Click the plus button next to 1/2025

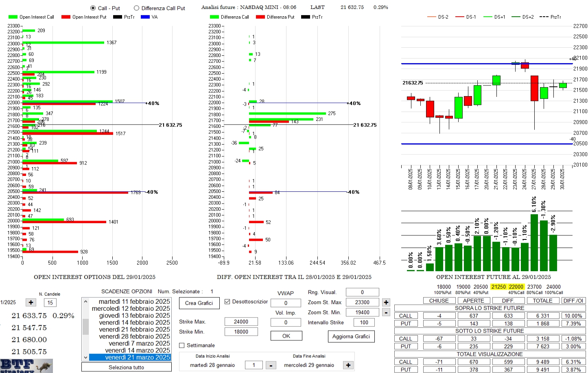click(x=31, y=302)
